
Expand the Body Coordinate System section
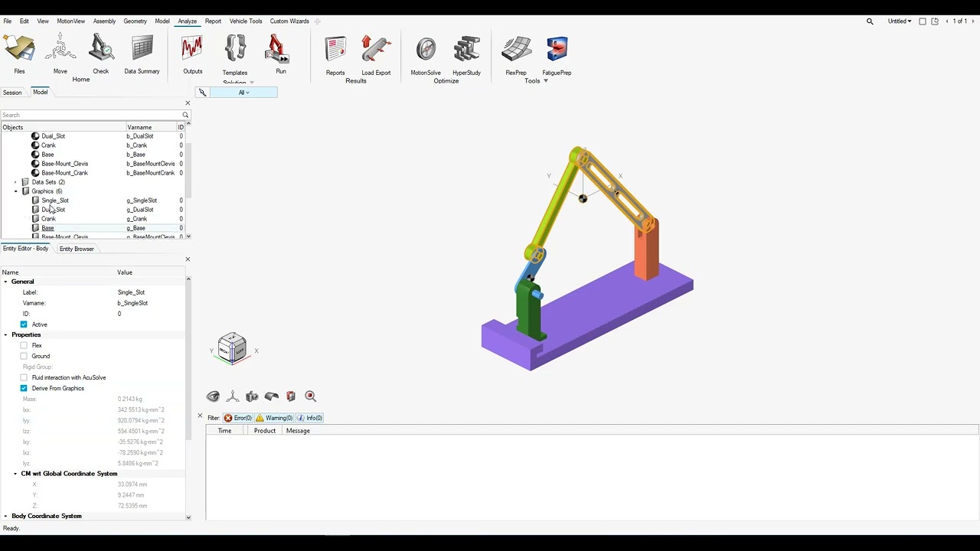pos(5,517)
